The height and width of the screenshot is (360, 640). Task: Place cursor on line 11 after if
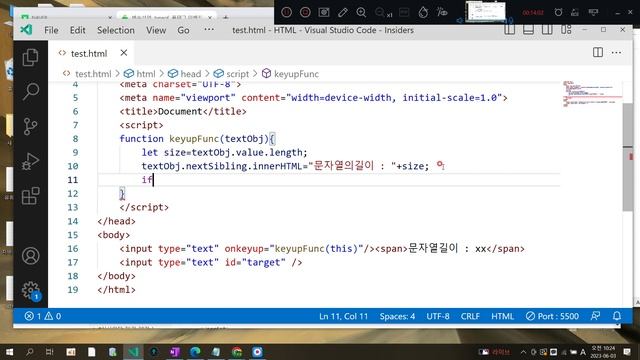tap(153, 180)
